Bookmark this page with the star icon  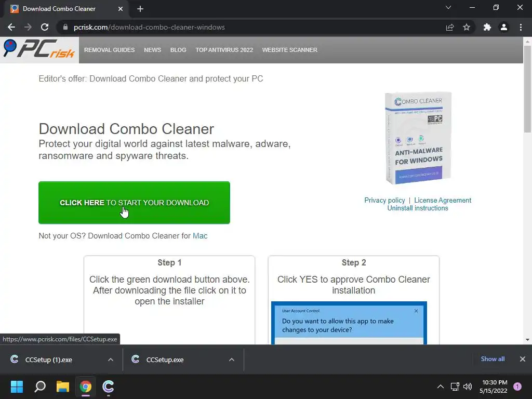pyautogui.click(x=467, y=27)
